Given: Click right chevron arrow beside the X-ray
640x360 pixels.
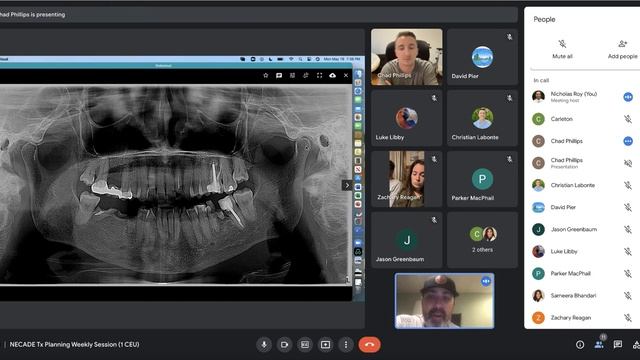Looking at the screenshot, I should tap(347, 185).
